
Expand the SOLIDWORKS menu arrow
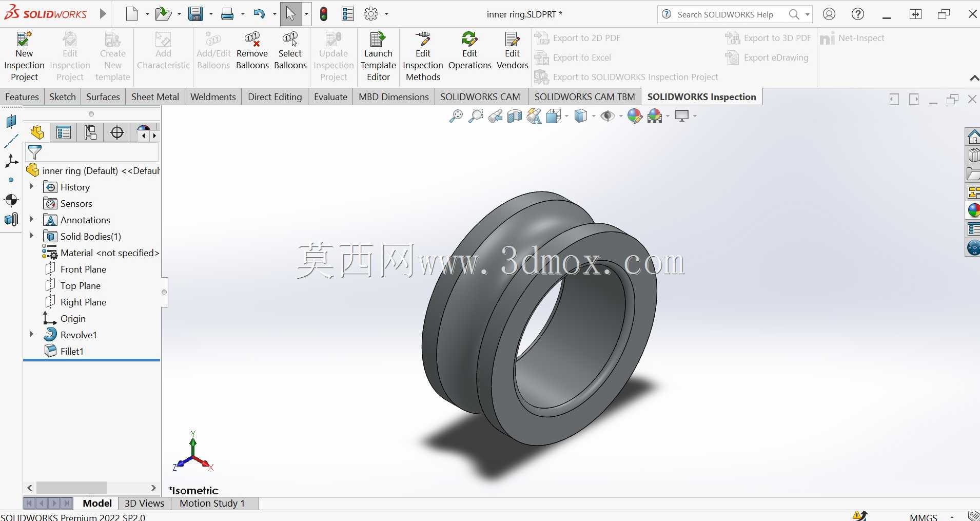[103, 14]
